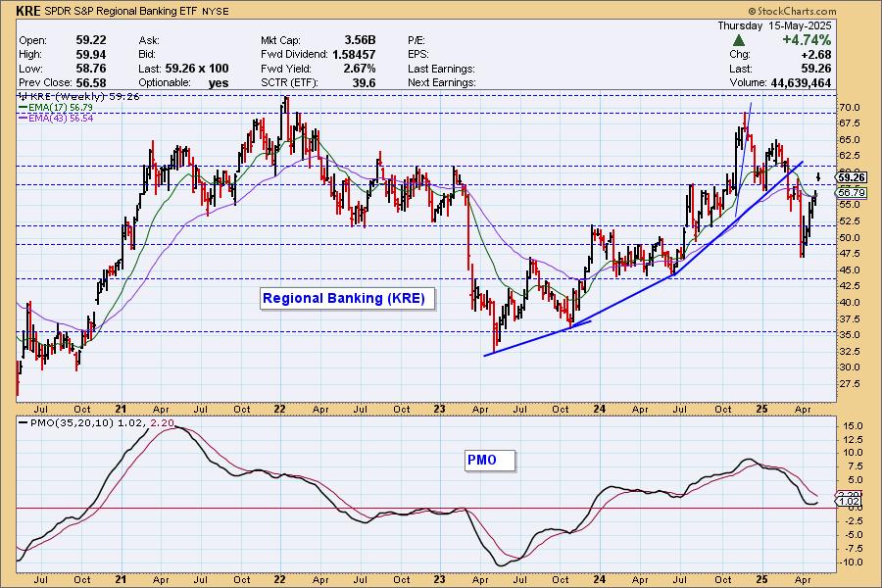Screen dimensions: 882x588
Task: Click the Volume value 44,639,464
Action: [x=801, y=82]
